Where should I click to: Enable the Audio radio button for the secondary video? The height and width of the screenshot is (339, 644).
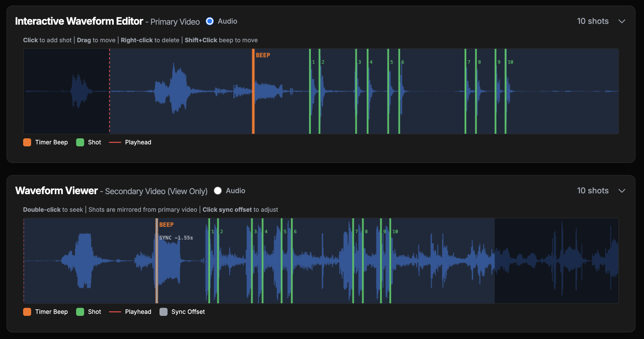218,191
